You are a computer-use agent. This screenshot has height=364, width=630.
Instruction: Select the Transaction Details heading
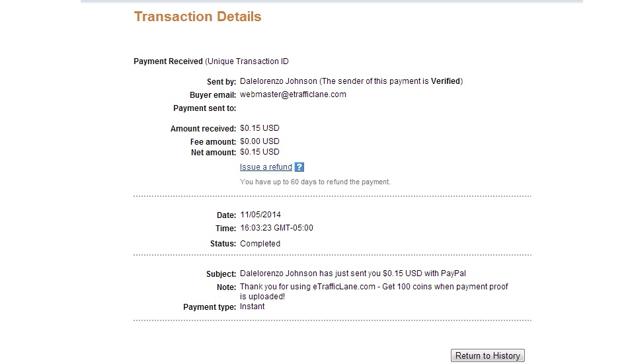198,17
